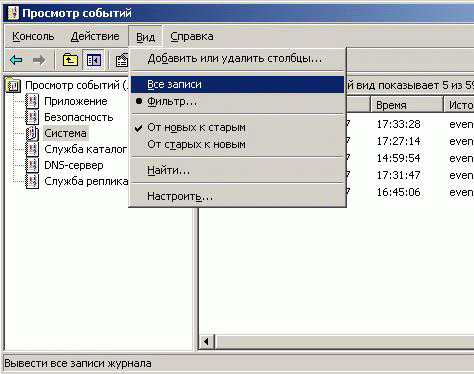
Task: Select the Просмотр событий root node
Action: 76,85
